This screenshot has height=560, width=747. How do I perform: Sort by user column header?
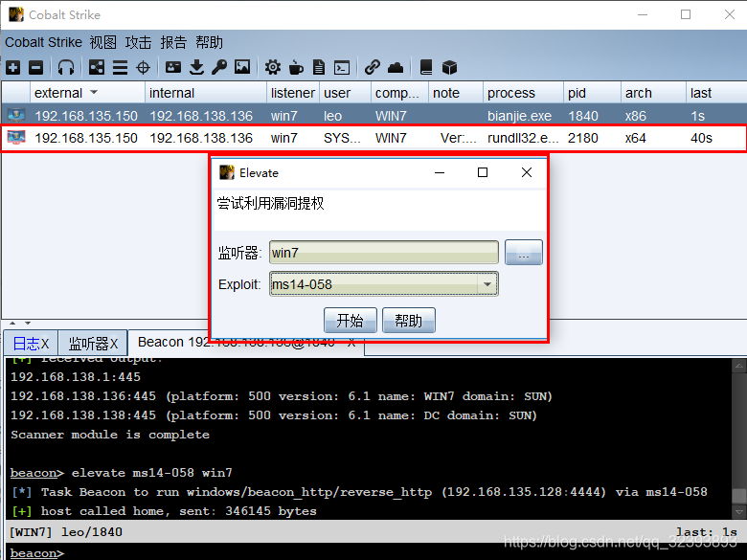(345, 93)
